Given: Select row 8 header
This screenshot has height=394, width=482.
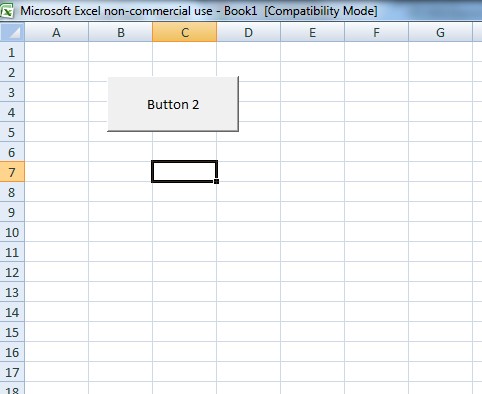Looking at the screenshot, I should [x=12, y=192].
